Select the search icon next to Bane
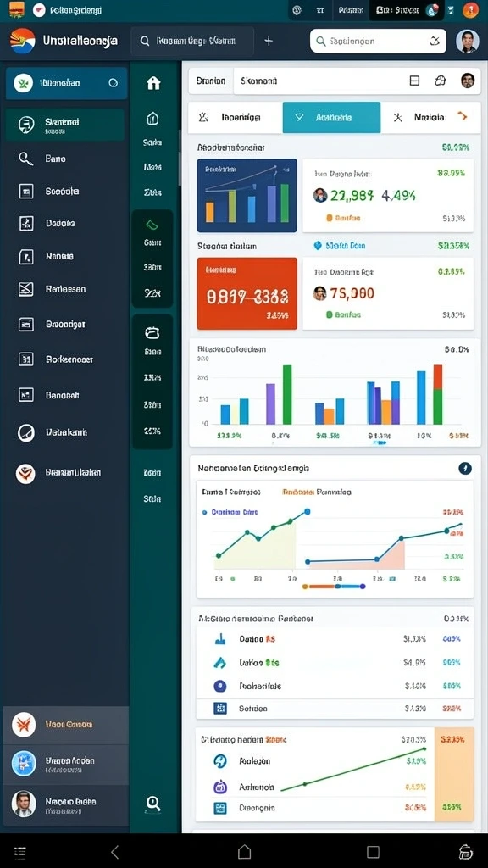The height and width of the screenshot is (868, 488). pos(26,159)
